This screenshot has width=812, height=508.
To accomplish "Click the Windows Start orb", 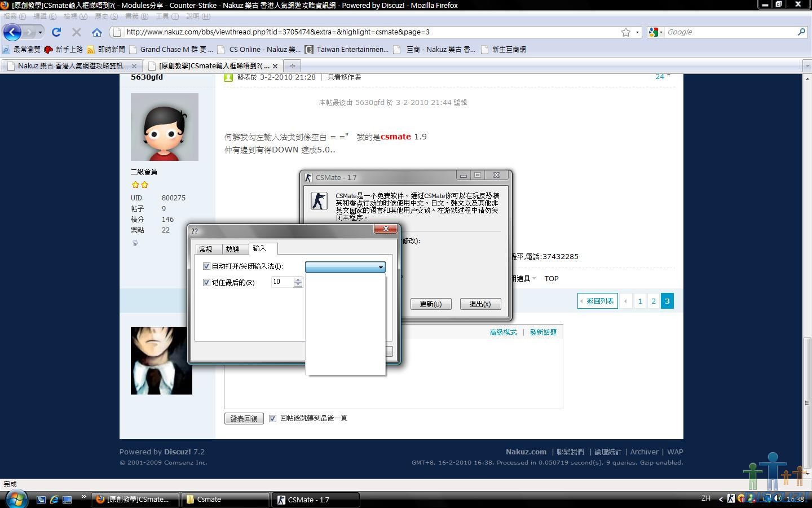I will pos(16,499).
